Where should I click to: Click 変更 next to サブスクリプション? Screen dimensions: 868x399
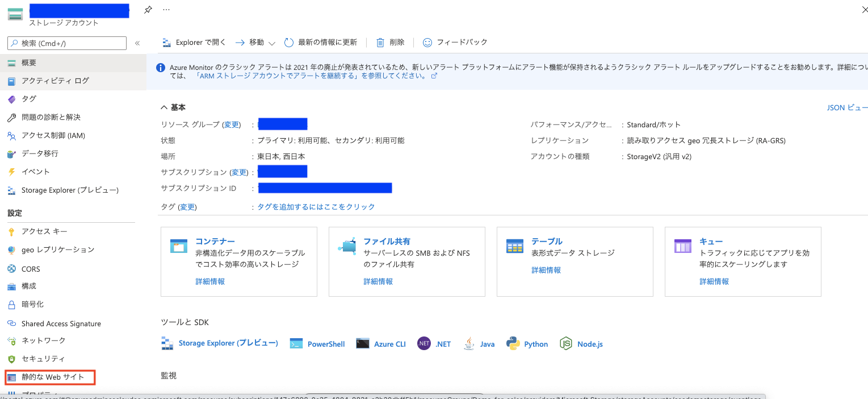click(240, 172)
